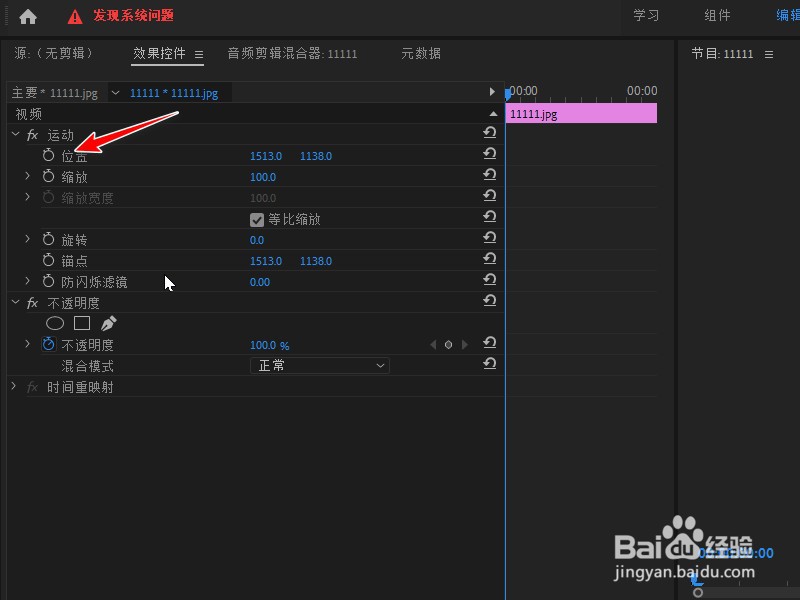Edit the Scale value 100.0
The width and height of the screenshot is (800, 600).
point(263,177)
